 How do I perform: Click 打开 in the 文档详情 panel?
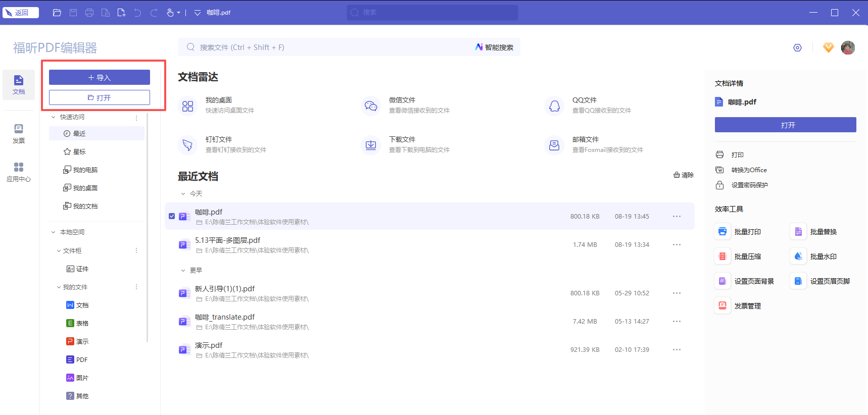(785, 125)
